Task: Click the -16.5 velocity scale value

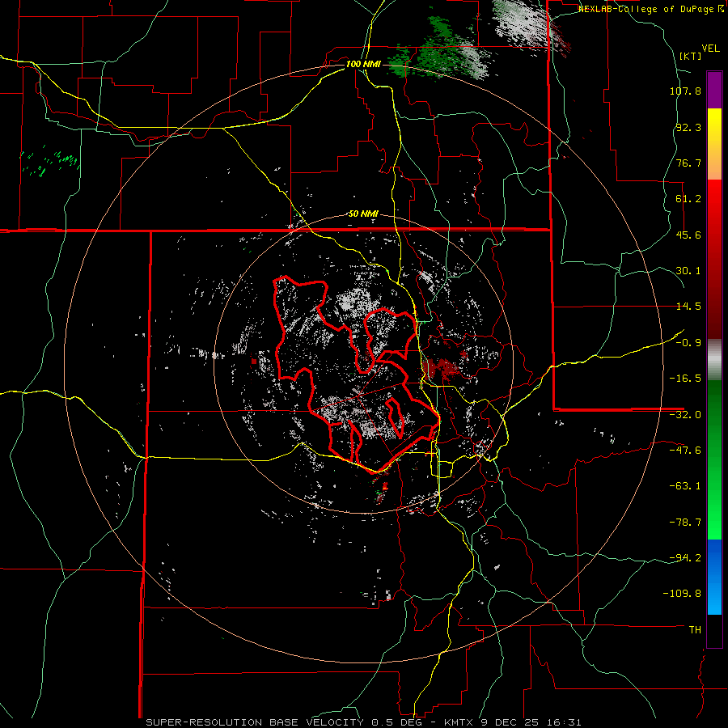Action: click(x=685, y=379)
